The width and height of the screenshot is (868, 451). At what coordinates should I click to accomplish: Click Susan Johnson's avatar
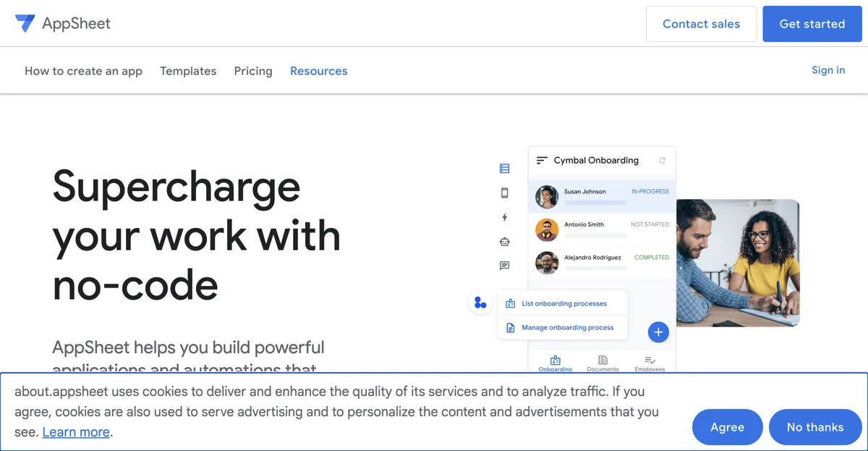[547, 196]
